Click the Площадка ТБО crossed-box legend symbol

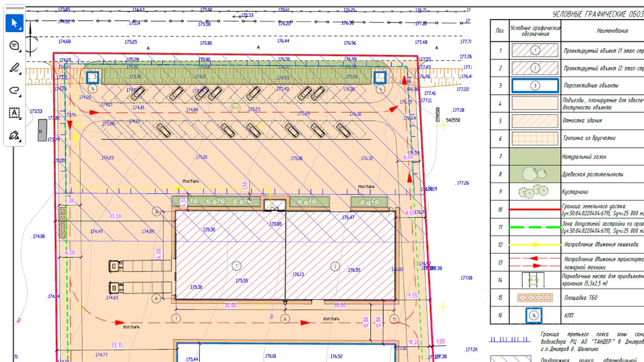pyautogui.click(x=535, y=298)
